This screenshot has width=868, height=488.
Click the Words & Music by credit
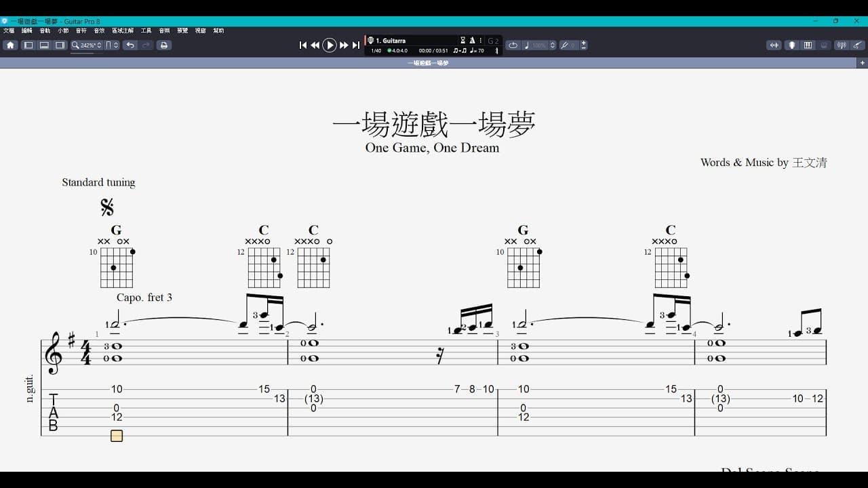764,163
